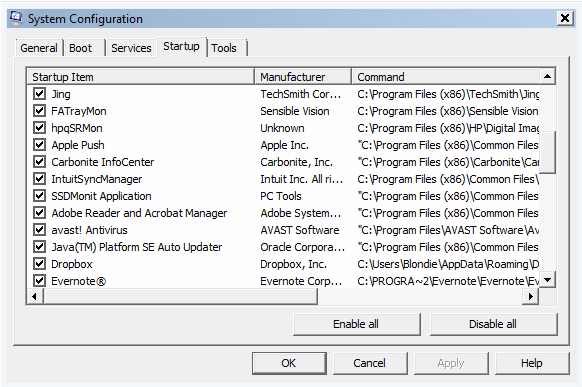Click the 'Unknown' manufacturer cell

tap(282, 128)
